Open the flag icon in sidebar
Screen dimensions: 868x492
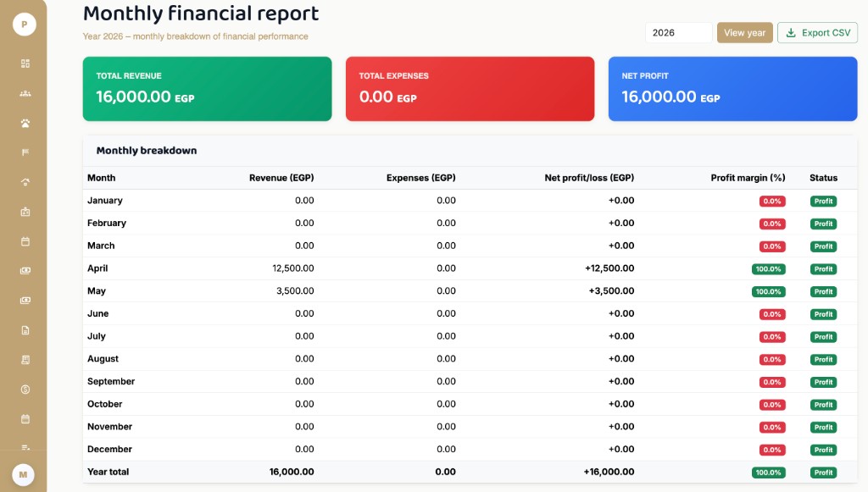[25, 152]
